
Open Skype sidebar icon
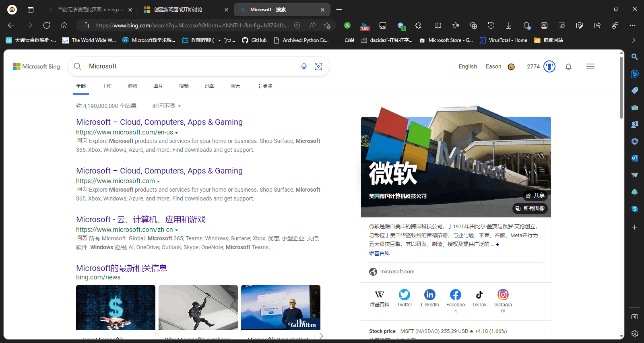(635, 209)
